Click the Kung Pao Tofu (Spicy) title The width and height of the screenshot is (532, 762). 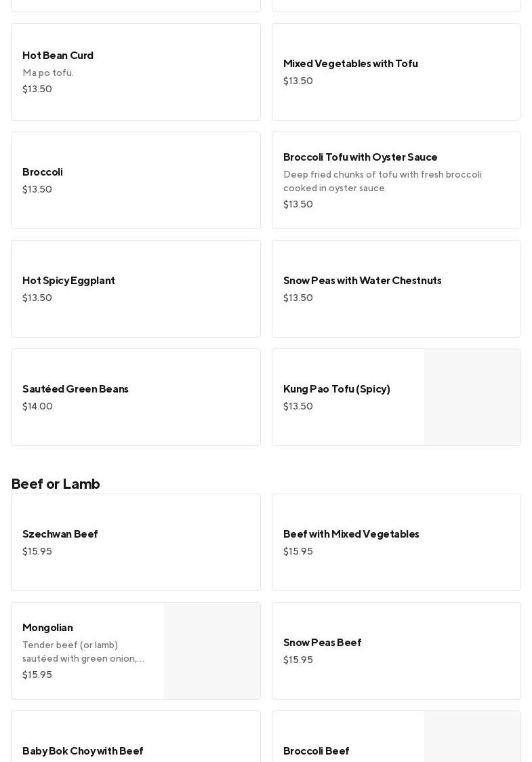pos(337,389)
